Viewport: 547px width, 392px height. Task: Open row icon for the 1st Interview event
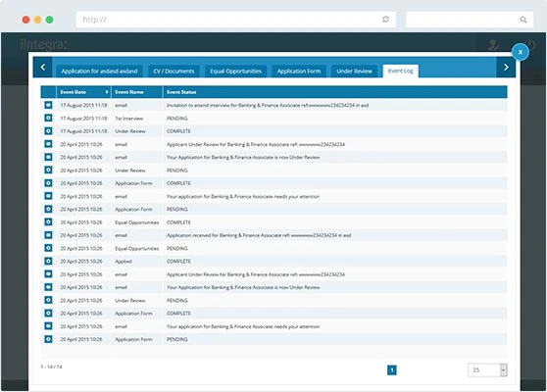point(48,118)
